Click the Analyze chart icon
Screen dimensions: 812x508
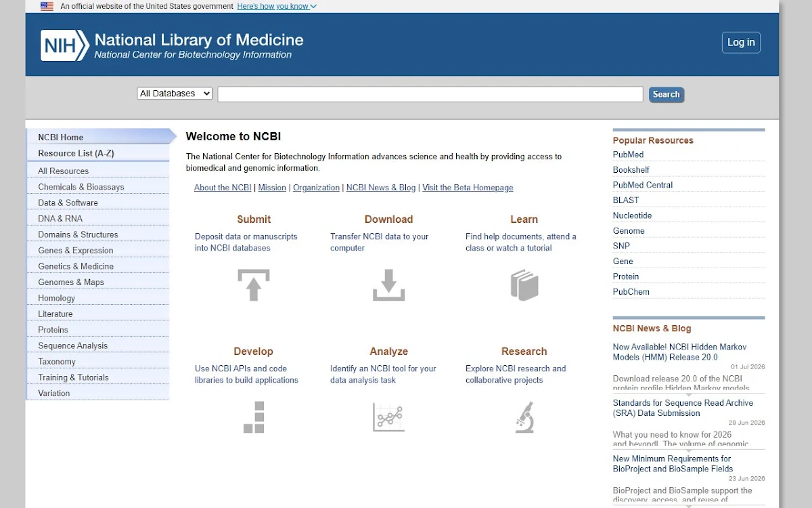click(x=388, y=417)
